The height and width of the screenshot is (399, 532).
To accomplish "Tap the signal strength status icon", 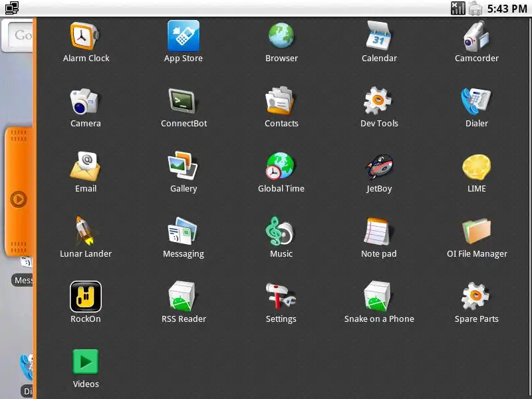I will (458, 8).
